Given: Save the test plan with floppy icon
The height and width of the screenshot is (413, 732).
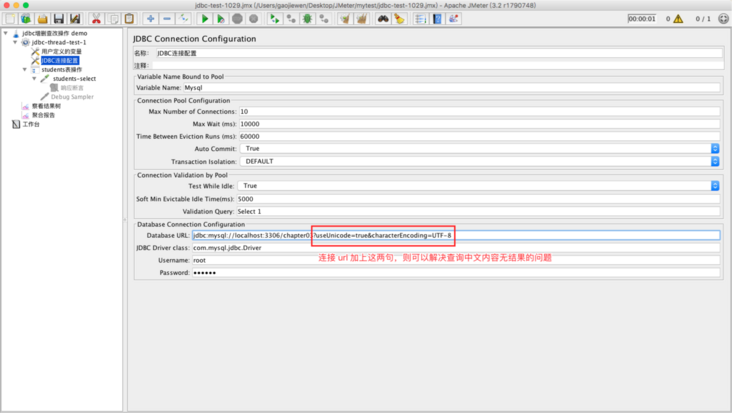Looking at the screenshot, I should (59, 19).
